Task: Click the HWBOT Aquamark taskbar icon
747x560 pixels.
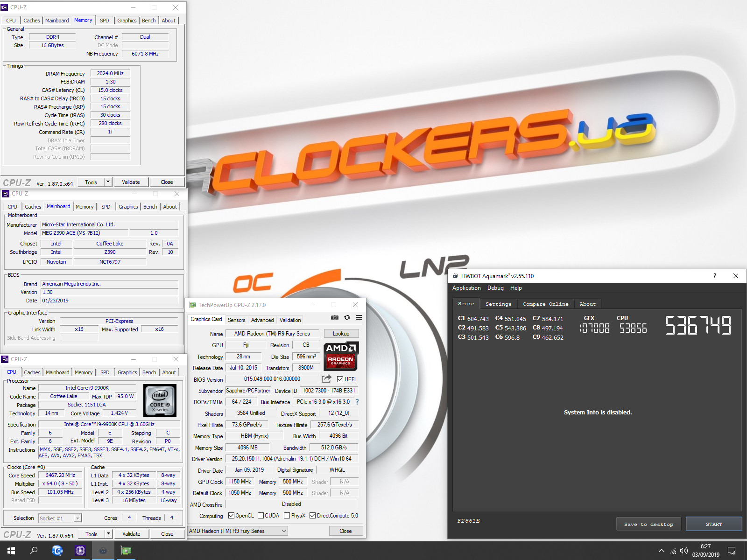Action: tap(103, 551)
